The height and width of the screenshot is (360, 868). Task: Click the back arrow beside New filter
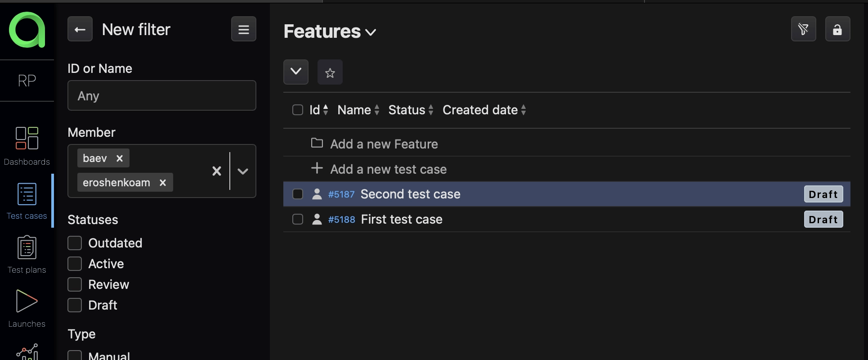pos(80,29)
